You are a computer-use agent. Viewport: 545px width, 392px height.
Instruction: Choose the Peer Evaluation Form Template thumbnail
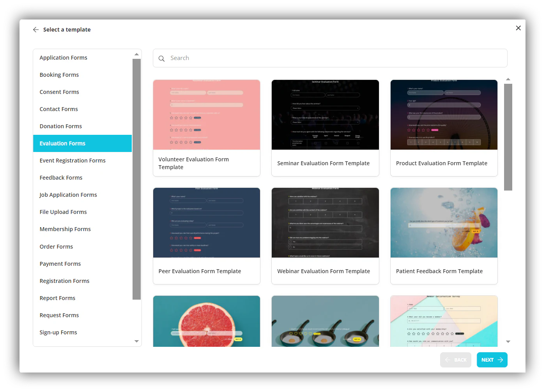[x=207, y=223]
